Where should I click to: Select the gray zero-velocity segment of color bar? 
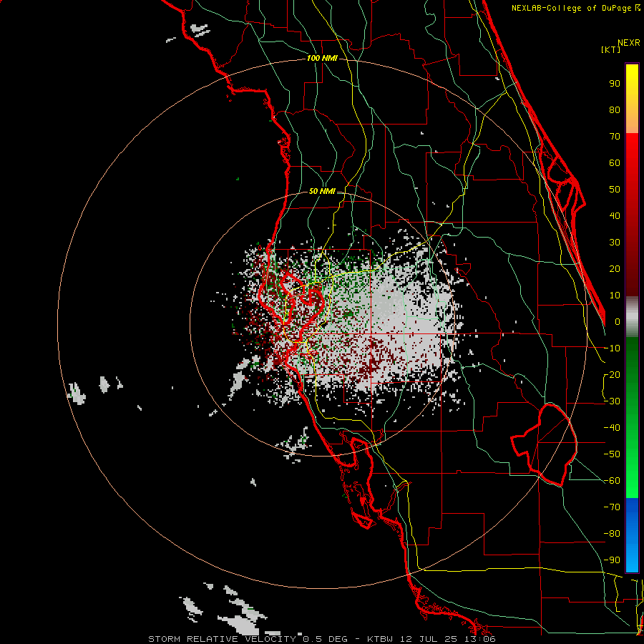coord(632,316)
